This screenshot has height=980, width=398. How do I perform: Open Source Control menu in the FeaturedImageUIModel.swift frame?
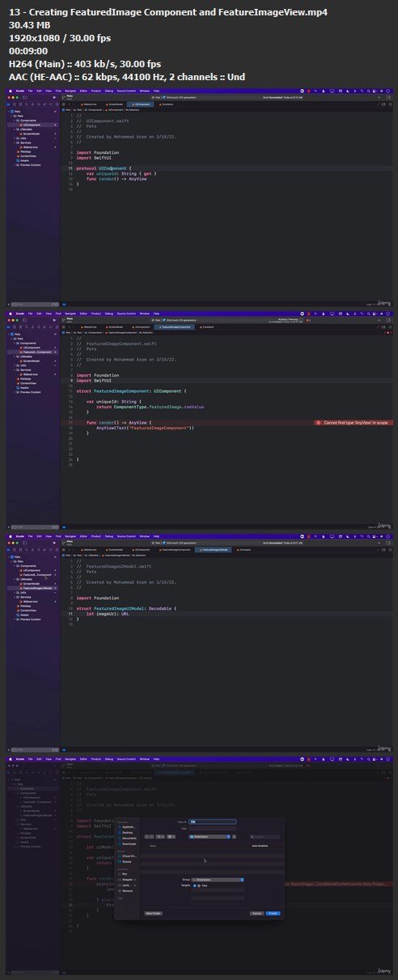(x=126, y=536)
